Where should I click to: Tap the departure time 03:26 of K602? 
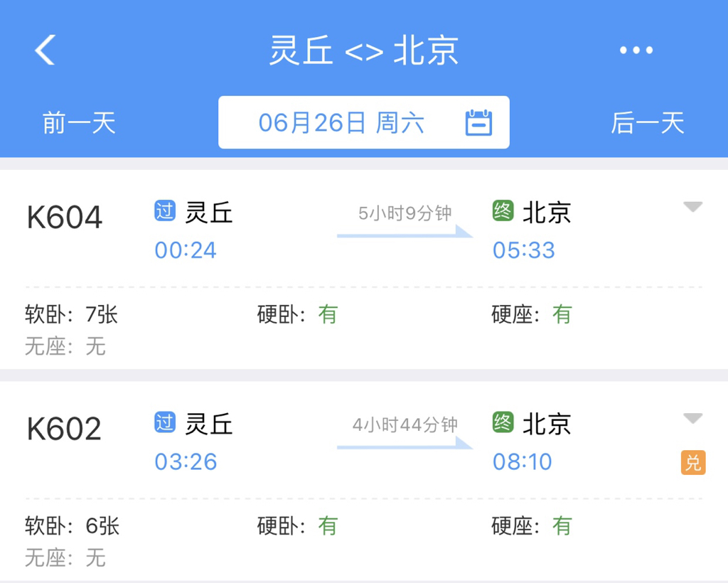coord(186,461)
